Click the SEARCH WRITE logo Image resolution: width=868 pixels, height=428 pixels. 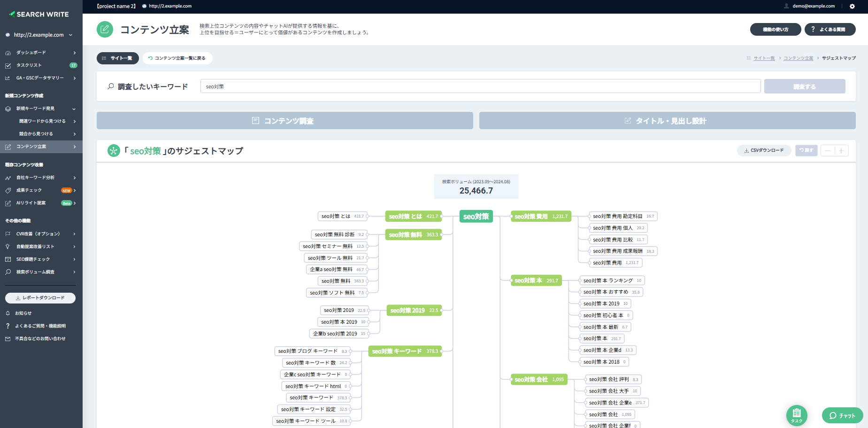(39, 14)
